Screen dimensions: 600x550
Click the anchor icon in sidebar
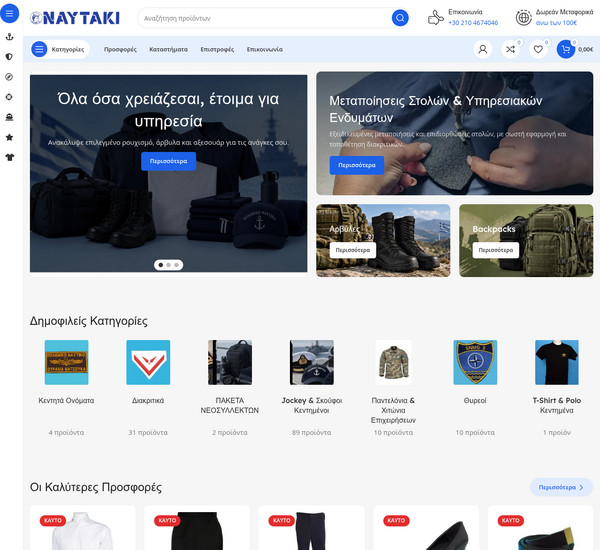point(10,37)
